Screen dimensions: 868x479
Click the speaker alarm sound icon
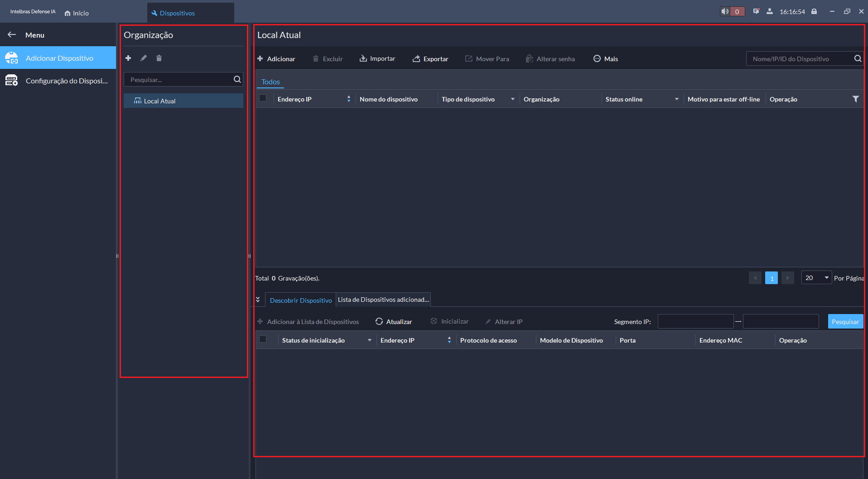point(725,11)
